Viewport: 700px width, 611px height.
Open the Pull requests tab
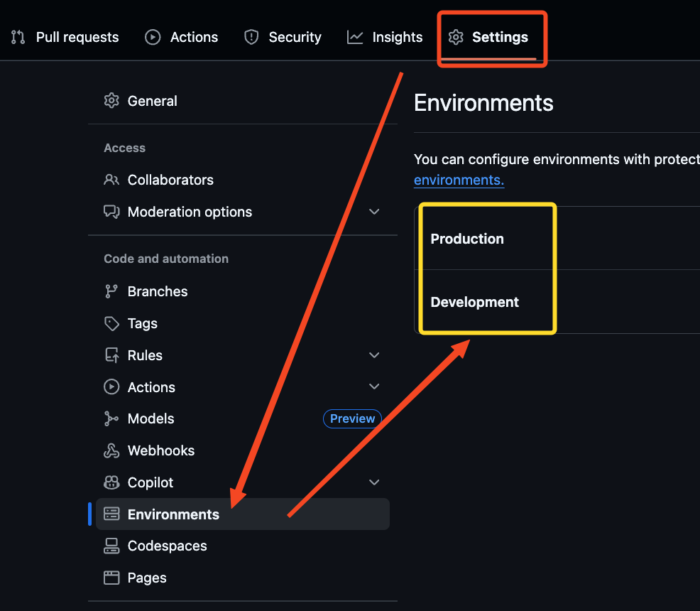click(x=65, y=37)
